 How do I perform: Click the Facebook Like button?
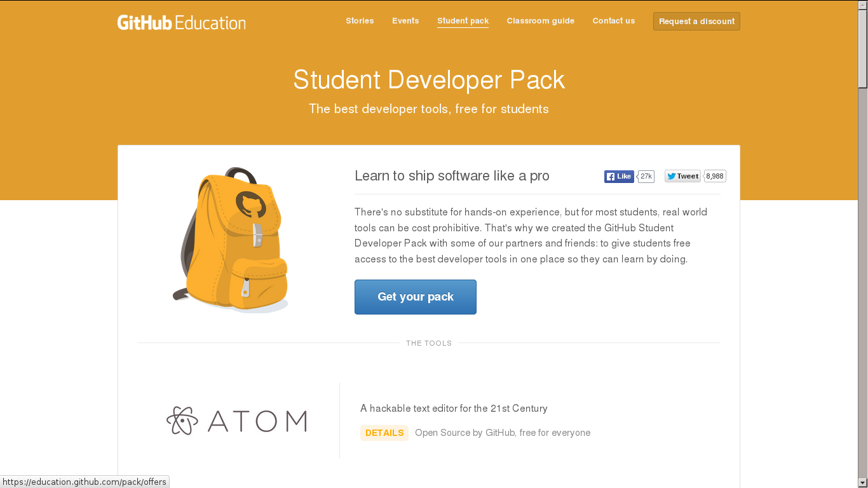point(619,177)
